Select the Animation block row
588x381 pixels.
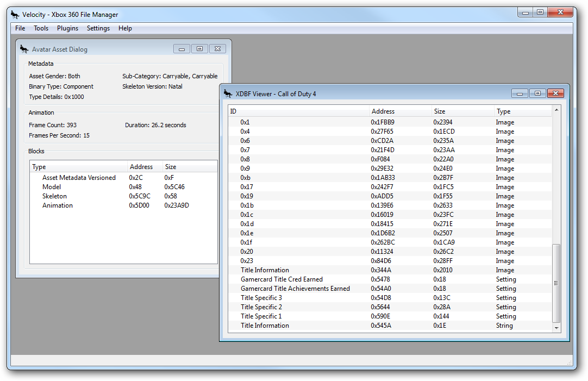pos(123,205)
